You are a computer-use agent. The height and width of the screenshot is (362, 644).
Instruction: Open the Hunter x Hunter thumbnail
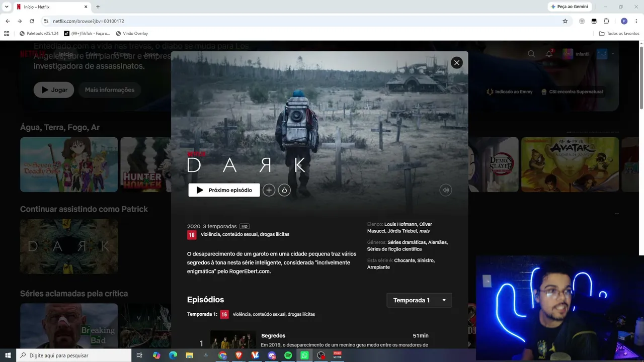(146, 164)
